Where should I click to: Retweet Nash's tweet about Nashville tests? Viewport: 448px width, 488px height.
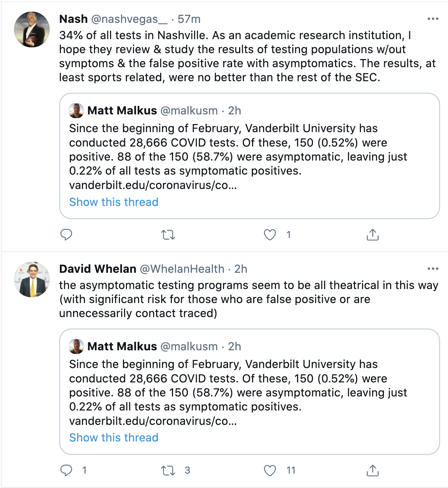[168, 235]
